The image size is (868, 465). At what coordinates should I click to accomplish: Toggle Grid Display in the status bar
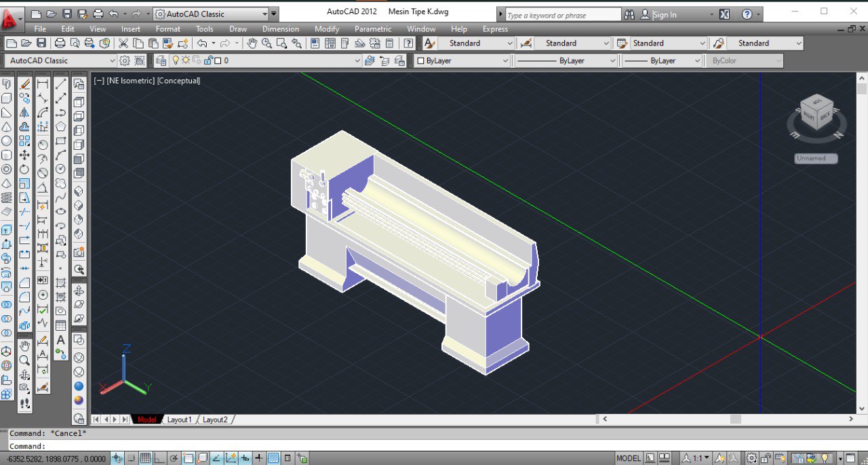145,458
